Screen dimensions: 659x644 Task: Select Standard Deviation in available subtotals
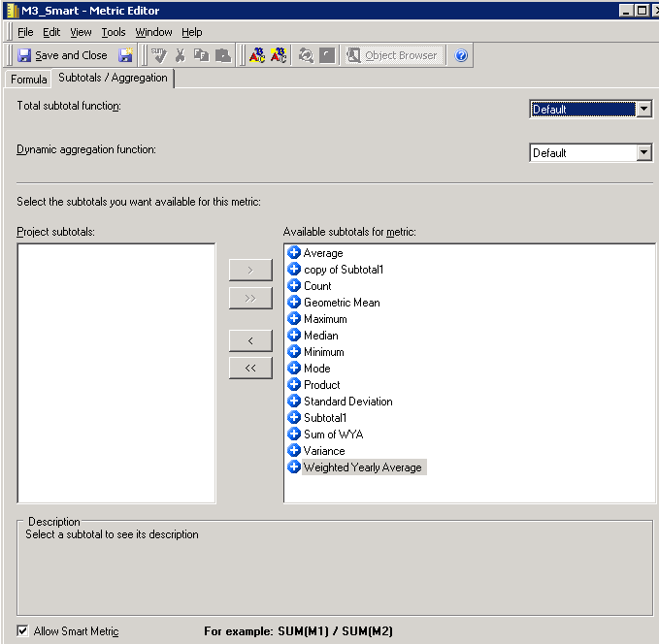coord(347,402)
